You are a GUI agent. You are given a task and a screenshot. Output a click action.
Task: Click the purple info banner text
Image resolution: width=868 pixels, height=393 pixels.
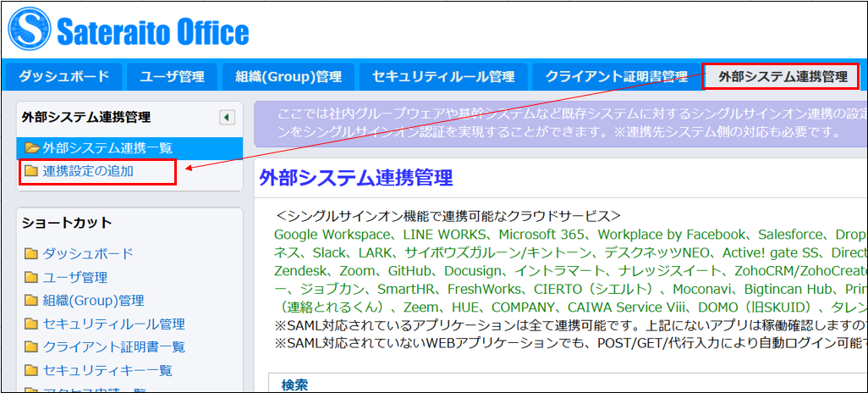[x=572, y=123]
